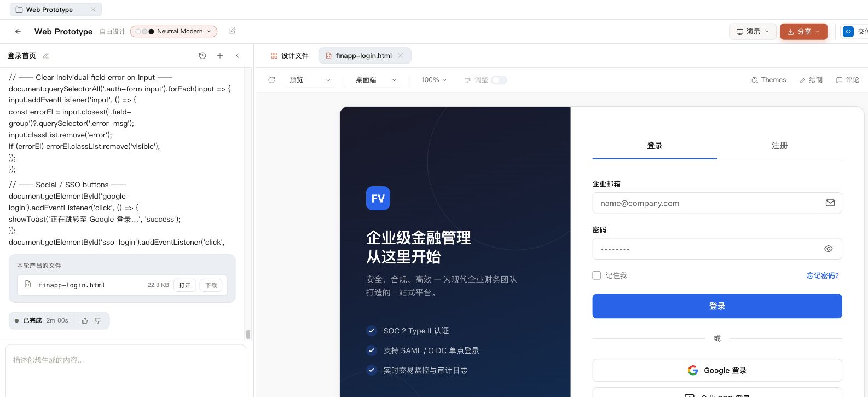
Task: Select the Web Prototype window tab
Action: 55,10
